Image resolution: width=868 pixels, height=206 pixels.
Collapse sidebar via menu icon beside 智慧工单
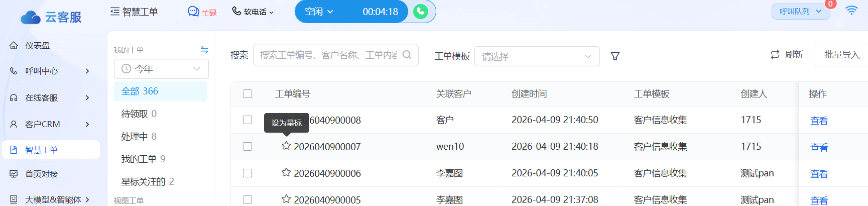(x=115, y=12)
